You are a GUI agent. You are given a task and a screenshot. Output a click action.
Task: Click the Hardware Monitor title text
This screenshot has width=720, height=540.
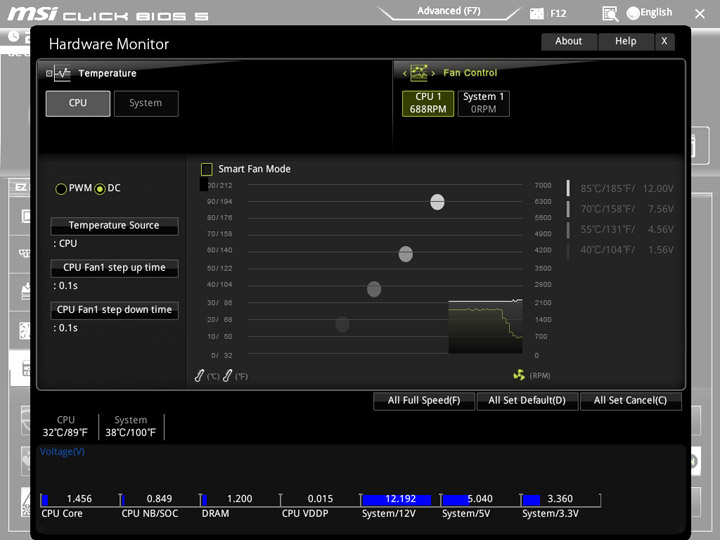click(109, 44)
